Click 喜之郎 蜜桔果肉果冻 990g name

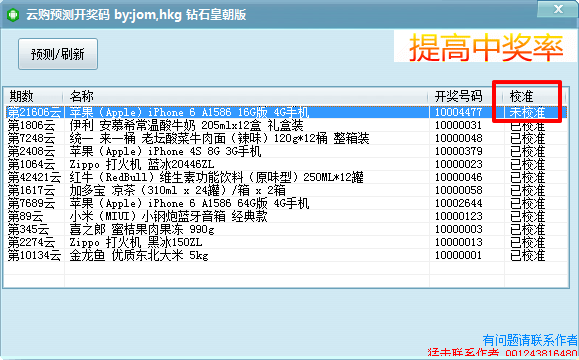(x=142, y=229)
